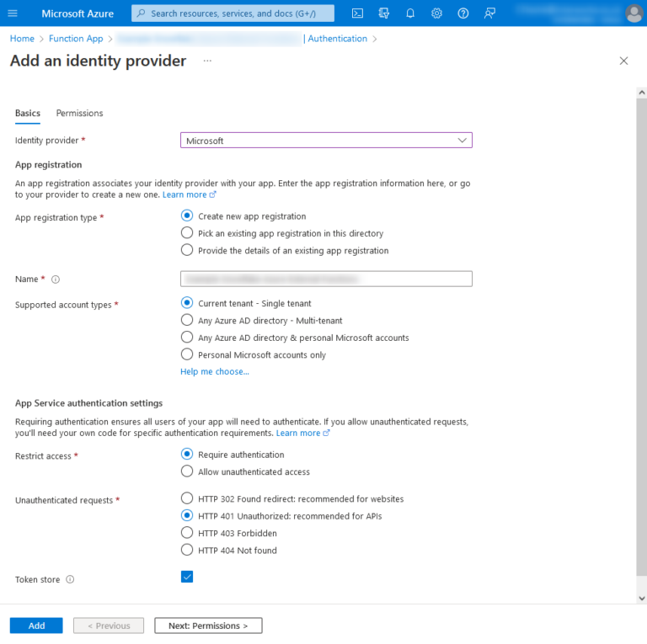Select Any Azure AD directory - Multi-tenant
Screen dimensions: 647x644
[x=187, y=320]
